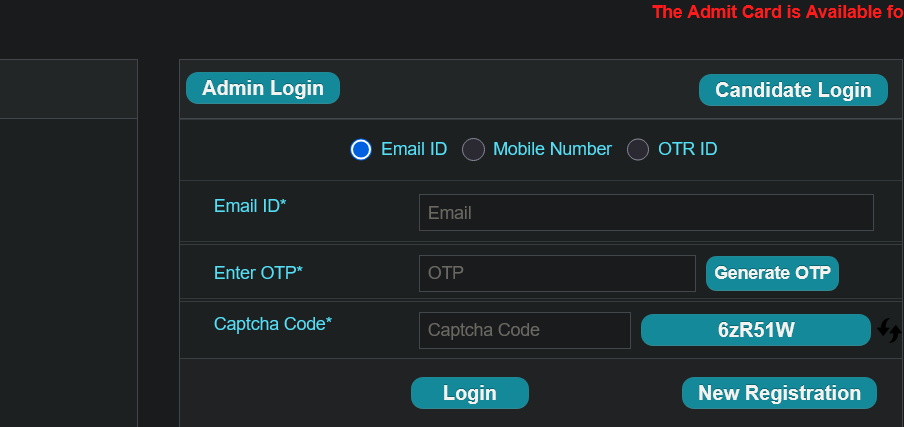Switch login method to OTR ID radio

point(638,149)
